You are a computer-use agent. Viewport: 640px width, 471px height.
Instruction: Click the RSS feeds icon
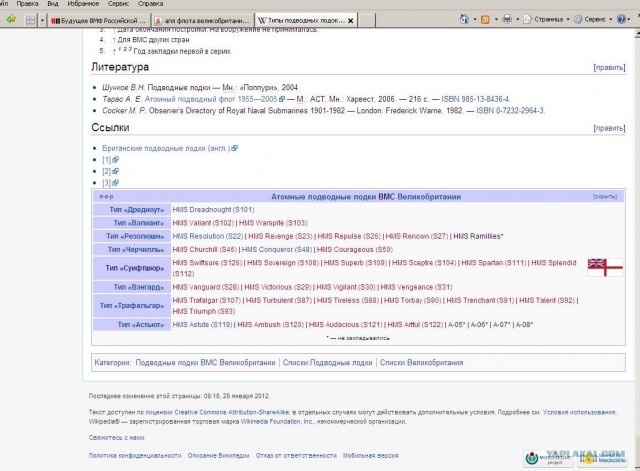(485, 19)
